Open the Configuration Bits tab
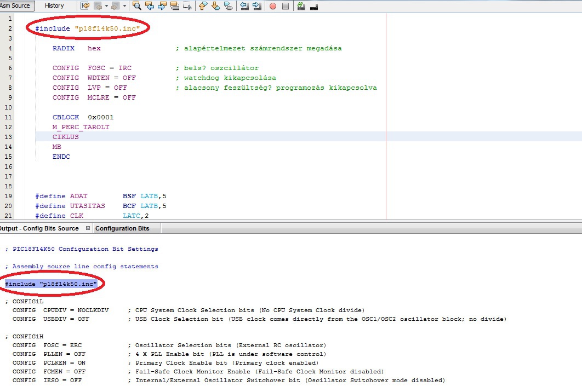This screenshot has height=392, width=582. point(123,228)
